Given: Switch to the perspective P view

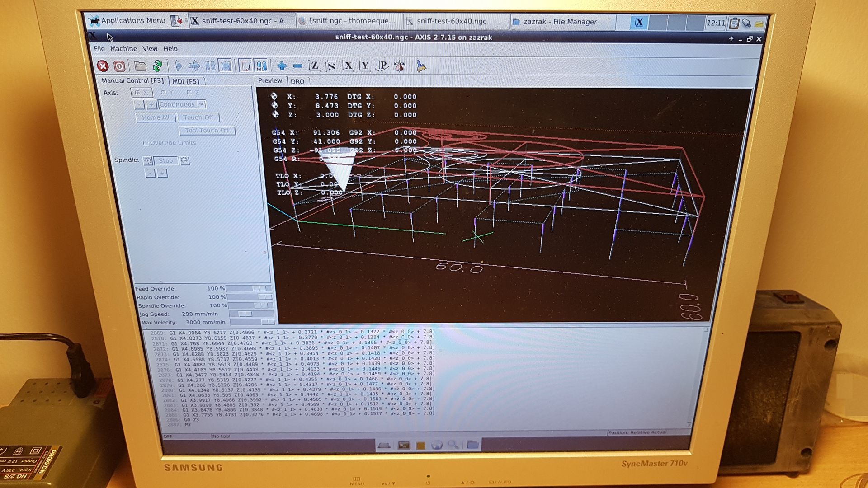Looking at the screenshot, I should (x=382, y=66).
